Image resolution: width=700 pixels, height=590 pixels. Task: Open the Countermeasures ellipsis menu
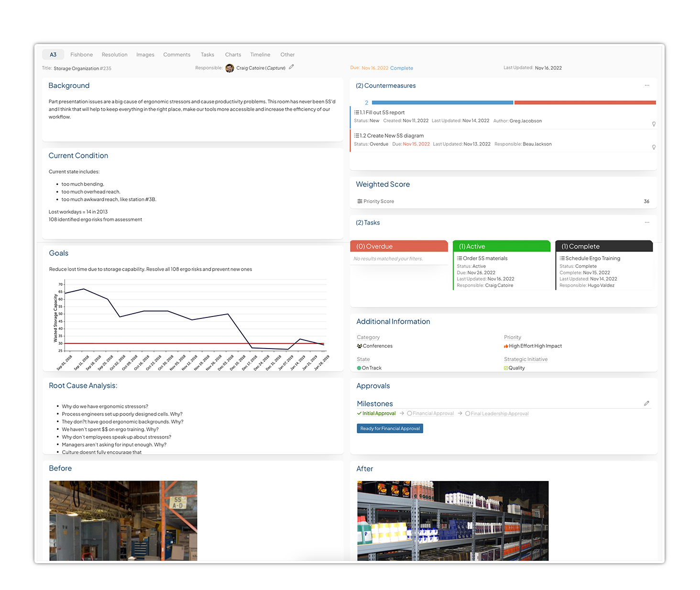647,86
